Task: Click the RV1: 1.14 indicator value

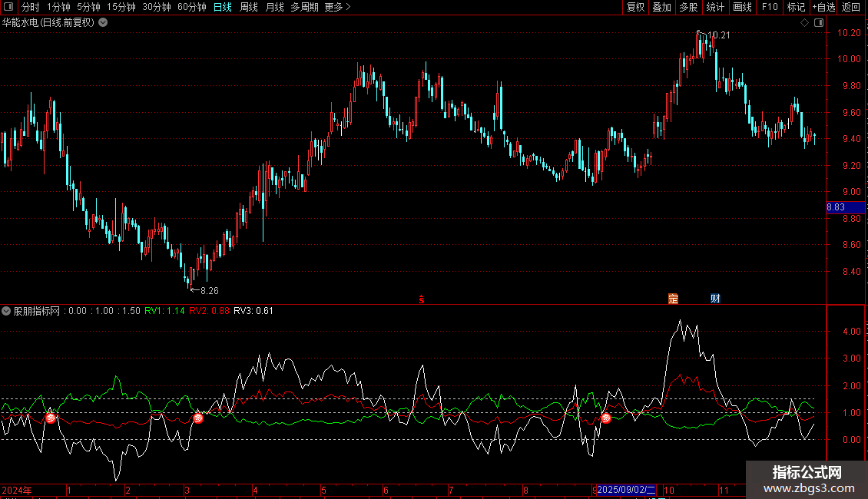Action: pos(164,311)
